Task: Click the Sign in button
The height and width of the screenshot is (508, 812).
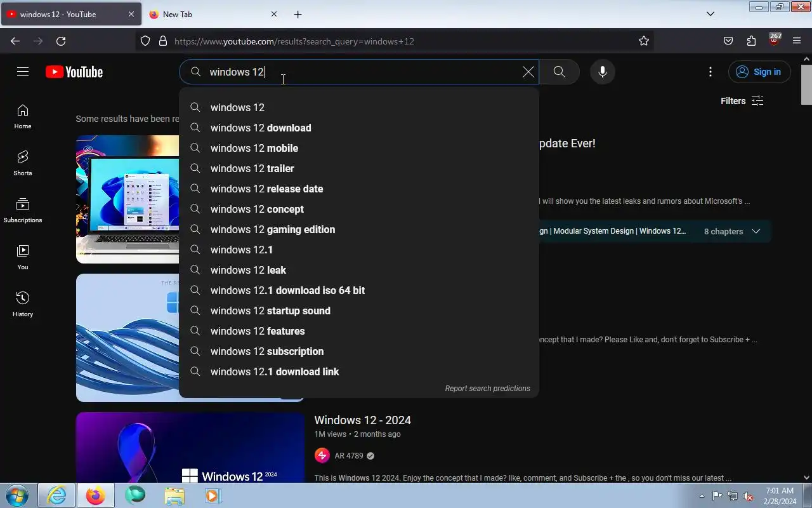Action: click(759, 72)
